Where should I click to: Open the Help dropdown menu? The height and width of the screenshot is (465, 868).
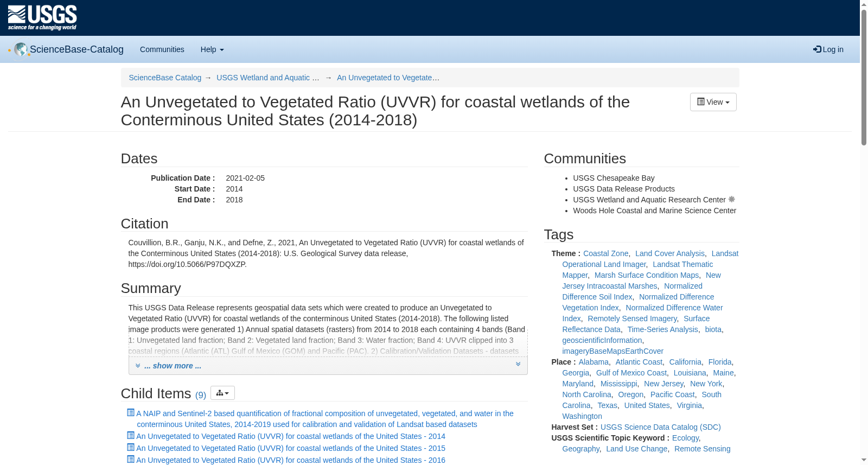click(212, 49)
